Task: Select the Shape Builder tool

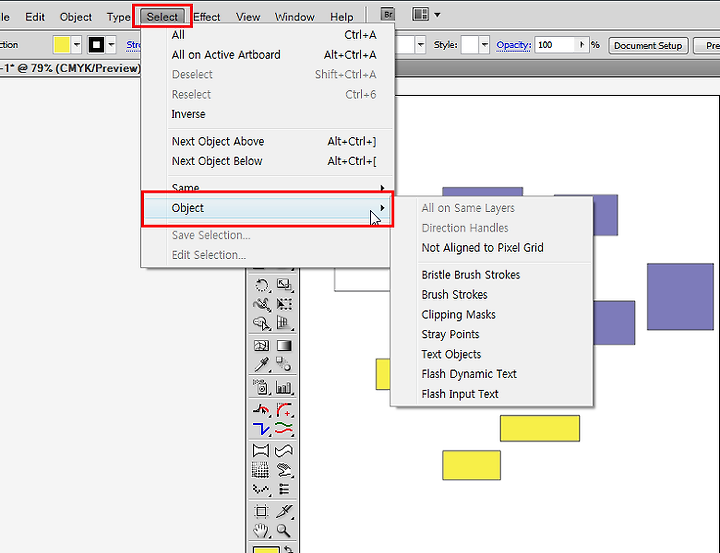Action: click(262, 323)
